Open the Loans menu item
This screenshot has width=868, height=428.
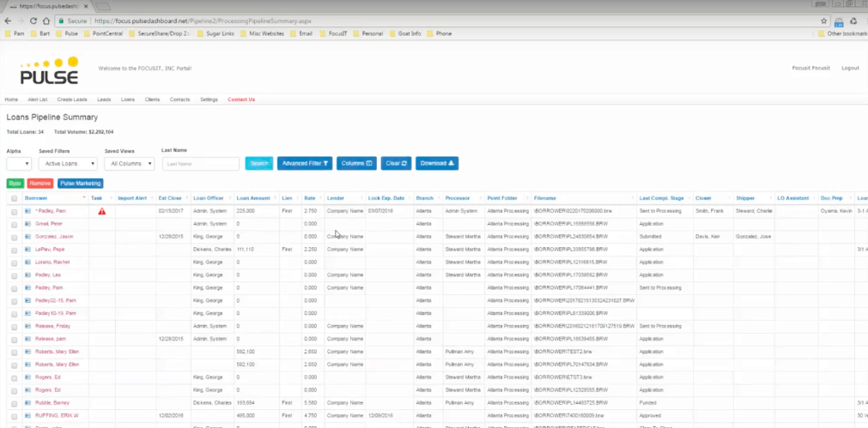(x=128, y=99)
